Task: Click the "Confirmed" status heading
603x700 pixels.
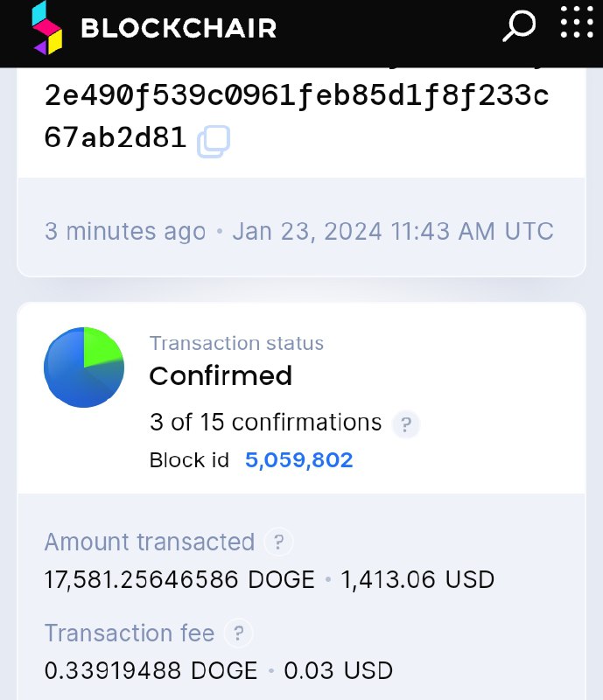Action: coord(221,376)
